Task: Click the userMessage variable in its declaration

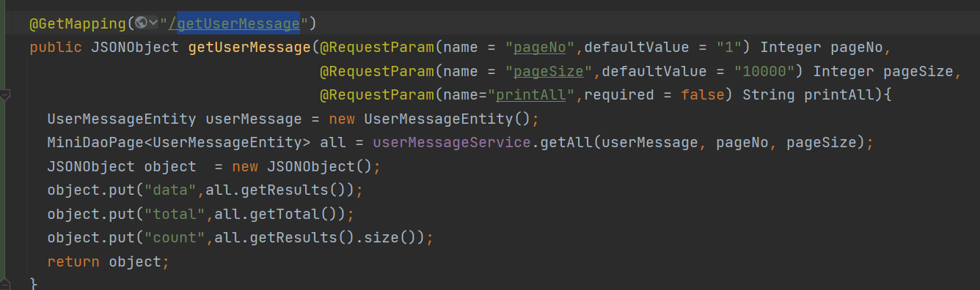Action: point(253,119)
